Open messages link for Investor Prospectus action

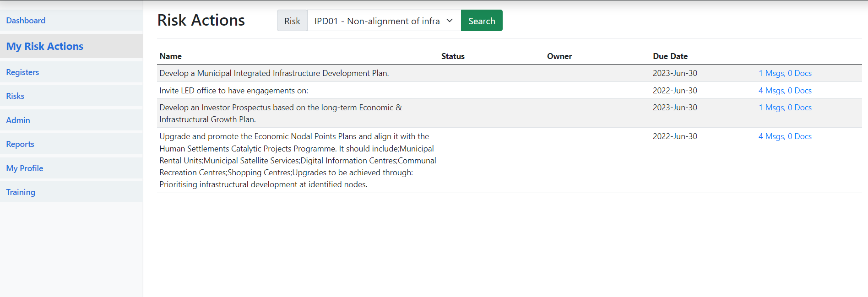785,108
